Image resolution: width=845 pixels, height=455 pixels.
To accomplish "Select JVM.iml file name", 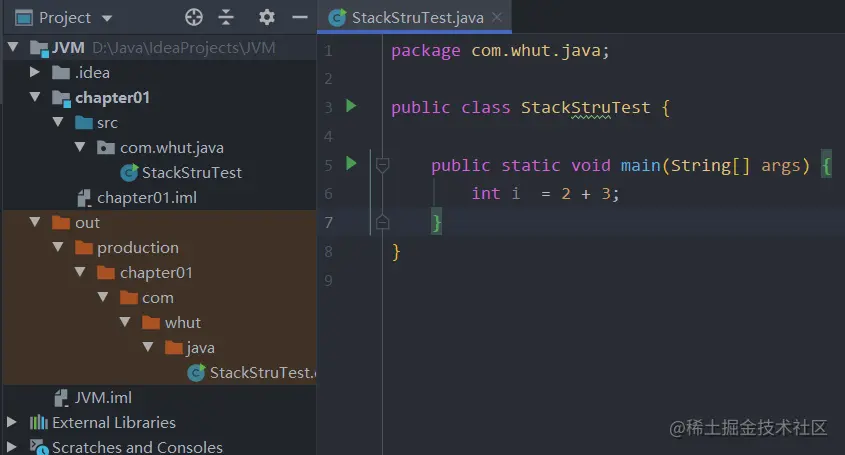I will click(x=103, y=397).
